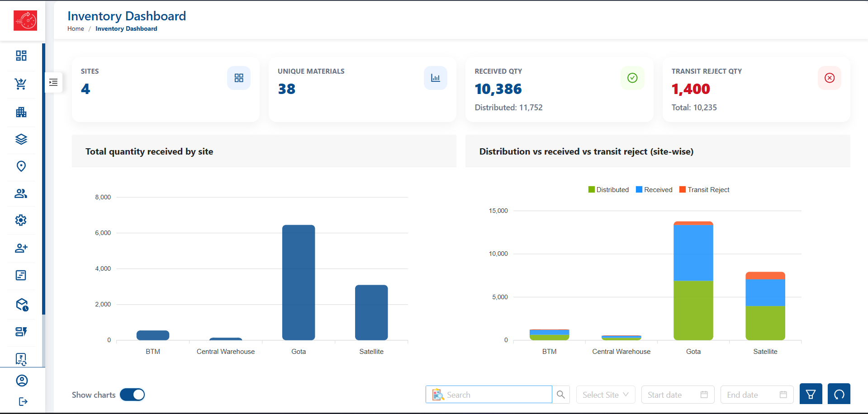The height and width of the screenshot is (414, 868).
Task: Open the shopping cart sidebar icon
Action: click(21, 84)
